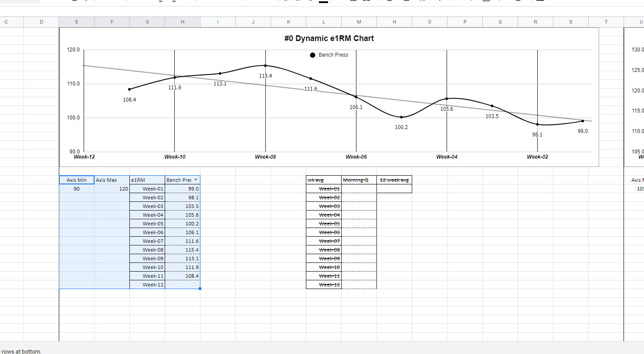The height and width of the screenshot is (354, 644).
Task: Select the struck-through '12 week avg' header cell
Action: tap(394, 180)
